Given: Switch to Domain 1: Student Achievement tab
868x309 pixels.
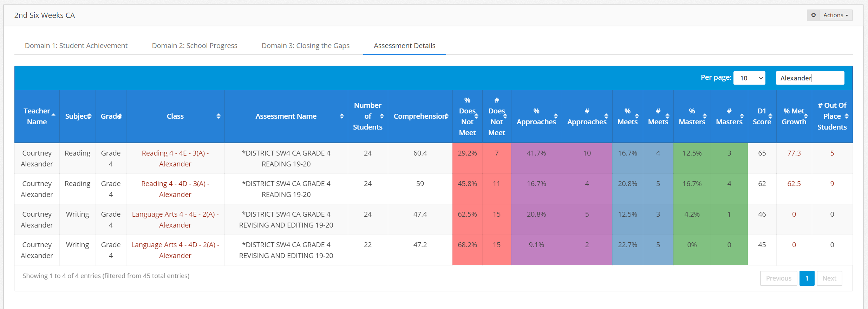Looking at the screenshot, I should [x=76, y=46].
